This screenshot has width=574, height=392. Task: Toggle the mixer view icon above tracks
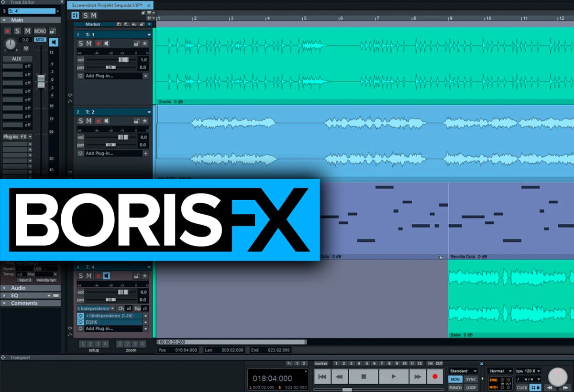[75, 15]
